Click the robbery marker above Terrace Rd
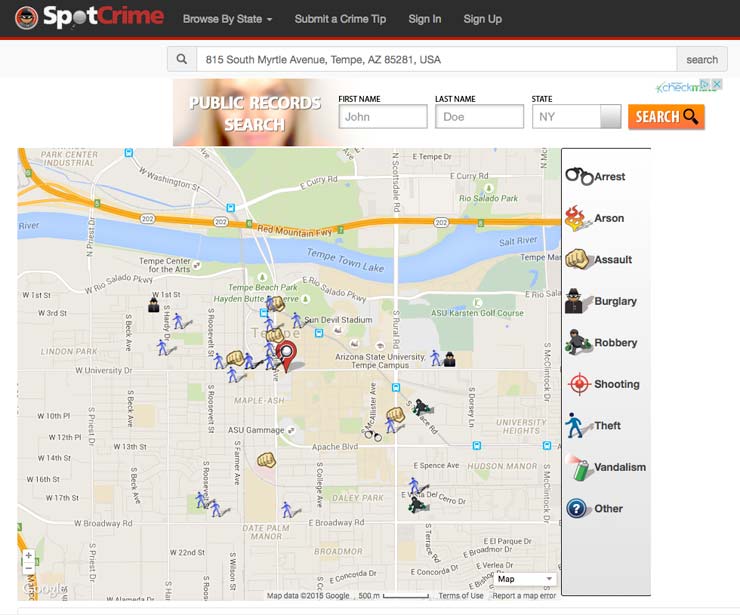This screenshot has height=615, width=740. tap(421, 407)
